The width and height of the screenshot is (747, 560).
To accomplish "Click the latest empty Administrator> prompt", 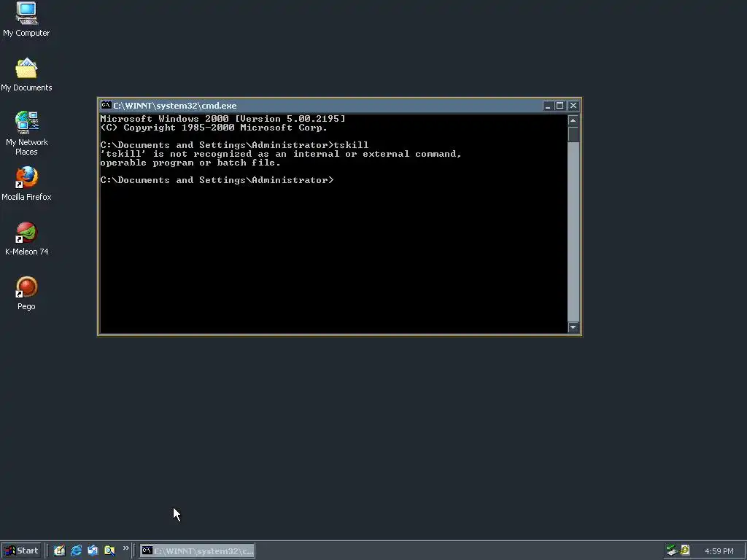I will pyautogui.click(x=217, y=180).
